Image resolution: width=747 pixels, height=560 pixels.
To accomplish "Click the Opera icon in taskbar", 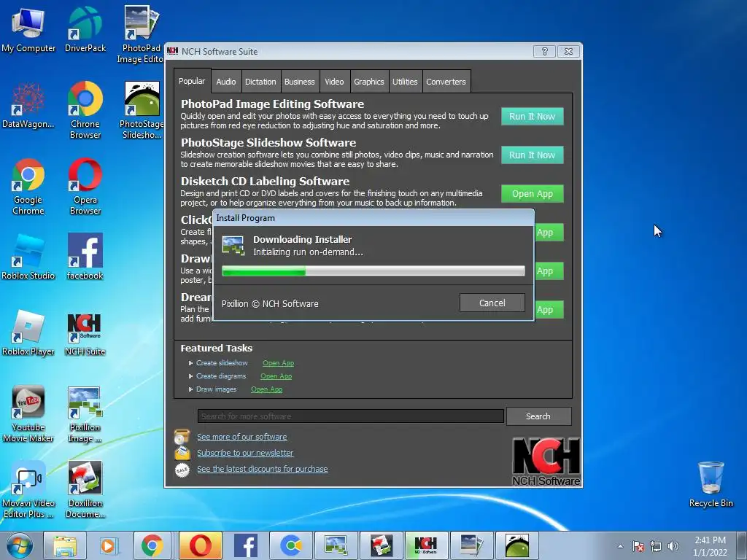I will pos(201,545).
